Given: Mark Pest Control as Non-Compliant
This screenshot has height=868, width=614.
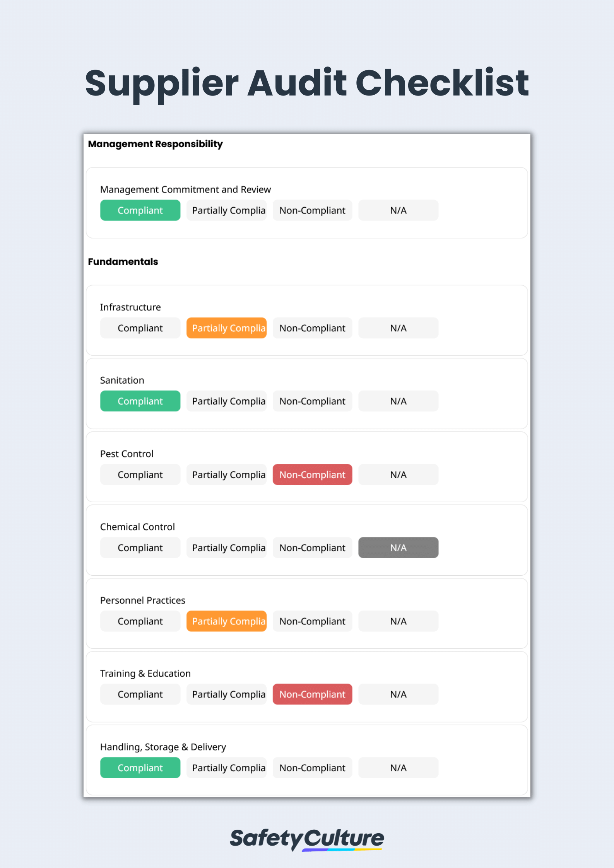Looking at the screenshot, I should [312, 474].
